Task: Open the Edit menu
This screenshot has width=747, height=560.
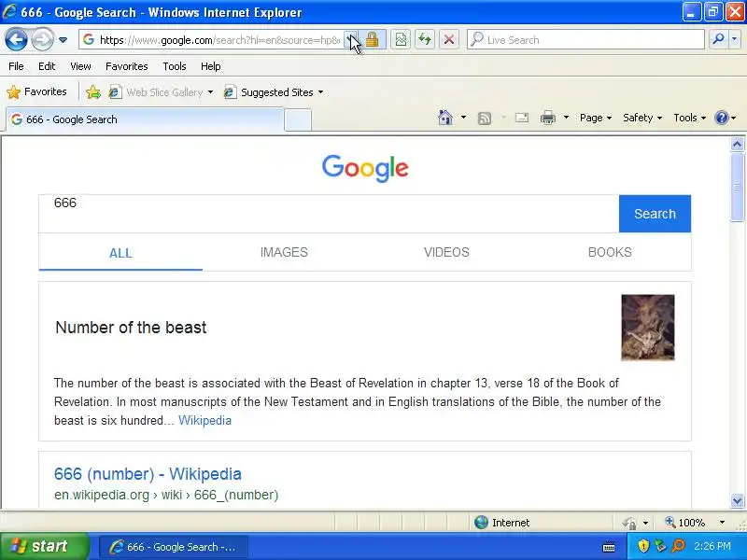Action: click(47, 66)
